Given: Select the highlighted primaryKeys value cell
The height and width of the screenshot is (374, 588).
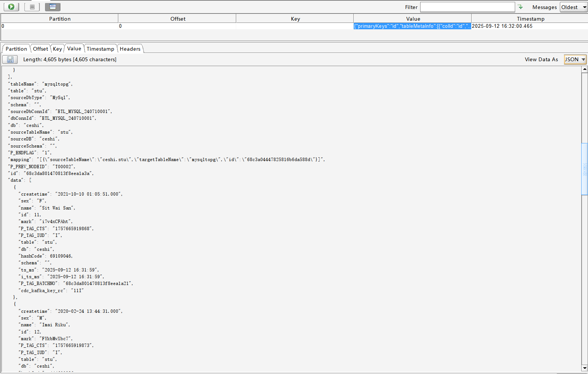Looking at the screenshot, I should (x=412, y=26).
